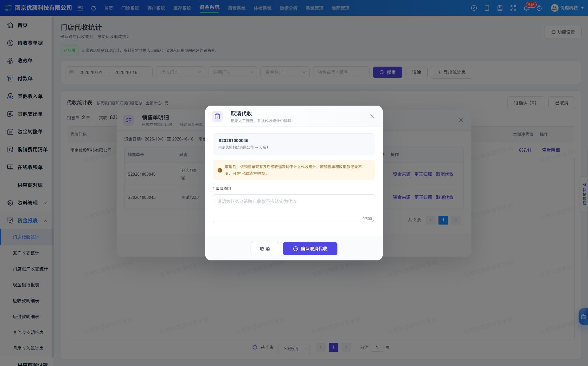Open the 优毅科技 user menu
This screenshot has height=366, width=588.
(x=567, y=8)
